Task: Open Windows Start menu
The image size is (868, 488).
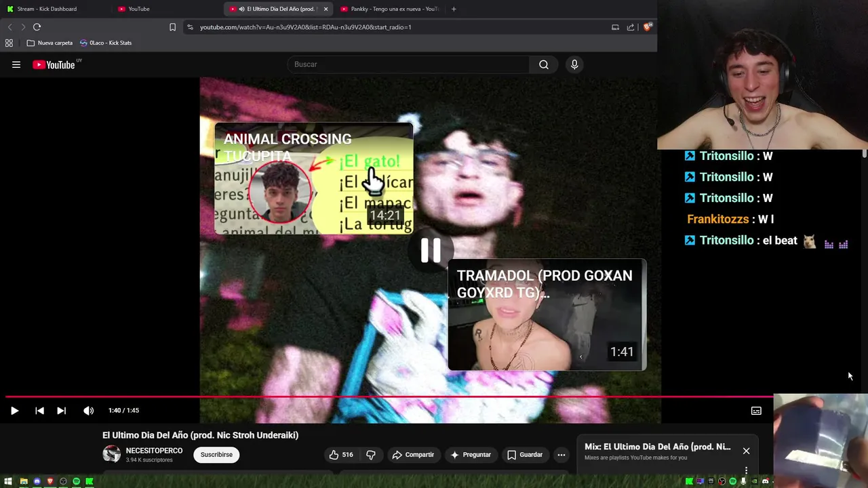Action: [9, 482]
